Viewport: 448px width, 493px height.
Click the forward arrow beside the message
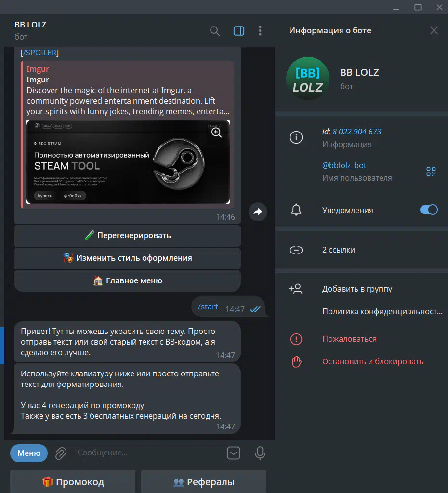(x=258, y=212)
